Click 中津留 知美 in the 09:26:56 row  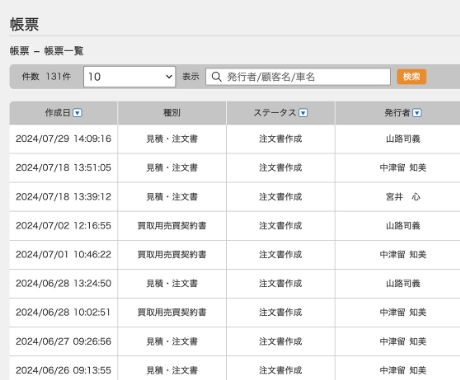tap(403, 341)
